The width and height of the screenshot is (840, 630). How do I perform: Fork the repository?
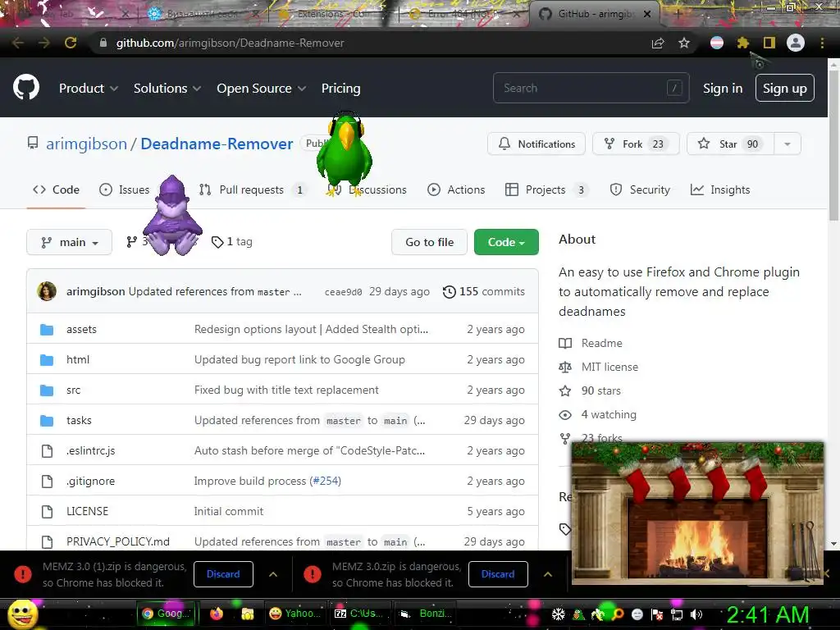pyautogui.click(x=636, y=144)
